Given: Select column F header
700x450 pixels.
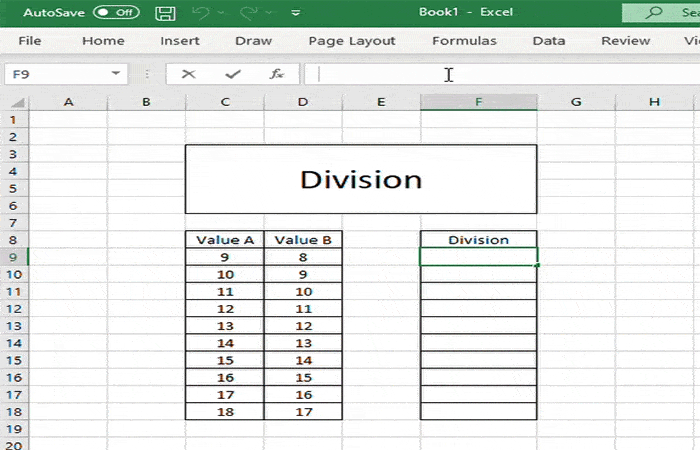Looking at the screenshot, I should tap(479, 102).
